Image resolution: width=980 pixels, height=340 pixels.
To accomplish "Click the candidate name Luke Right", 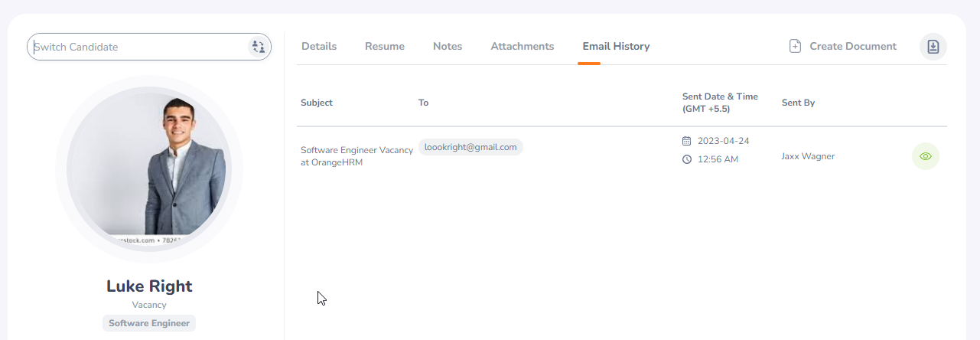I will click(149, 286).
